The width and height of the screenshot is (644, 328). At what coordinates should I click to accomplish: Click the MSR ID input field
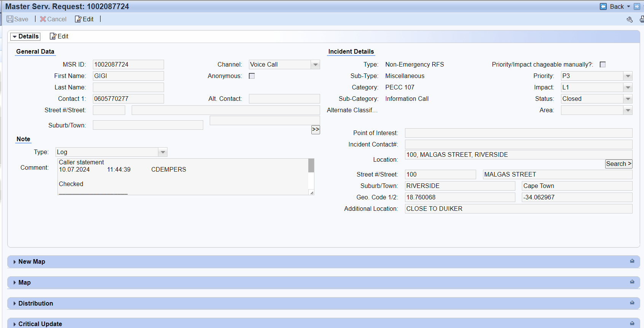click(128, 65)
